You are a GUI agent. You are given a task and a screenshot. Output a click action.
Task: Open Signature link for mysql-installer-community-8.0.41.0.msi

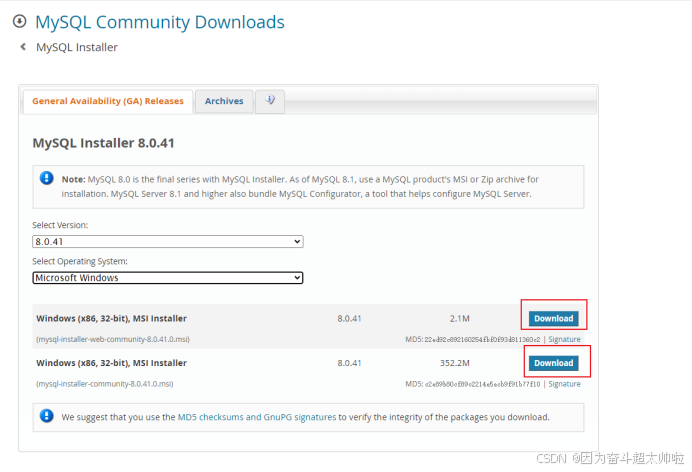click(564, 384)
